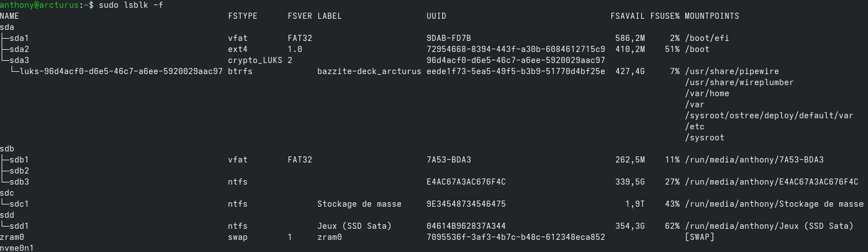Click the MOUNTPOINTS column header
The image size is (868, 252).
pos(712,16)
